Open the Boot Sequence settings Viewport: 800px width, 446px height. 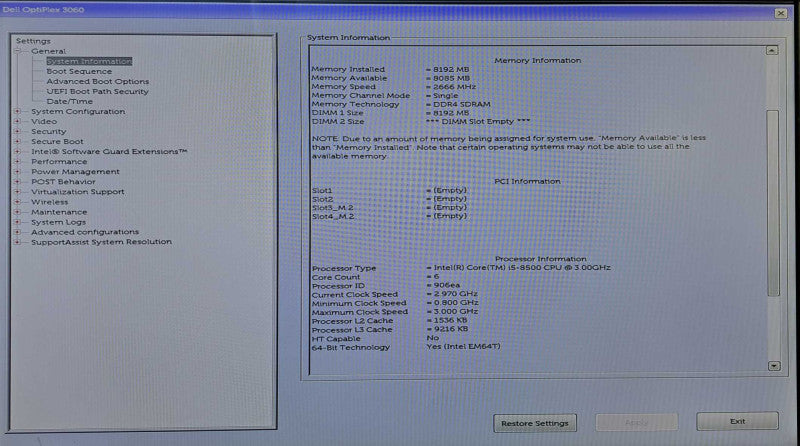[x=79, y=71]
